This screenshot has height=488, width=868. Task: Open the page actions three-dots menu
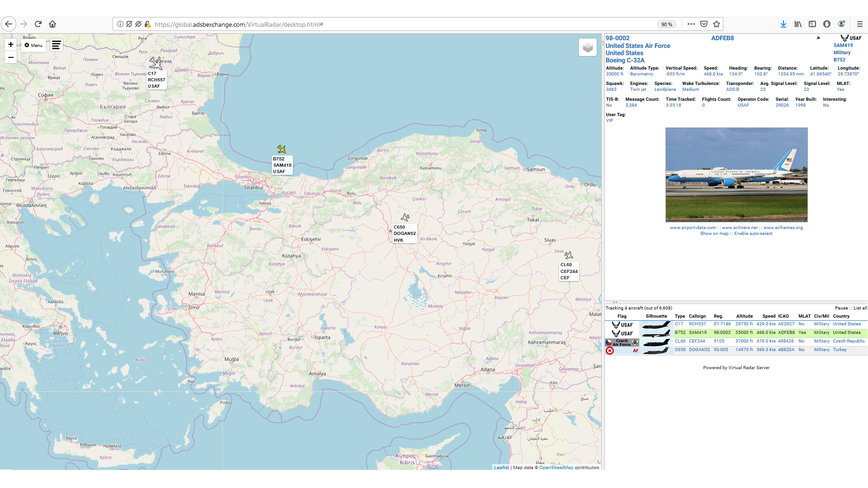(691, 24)
